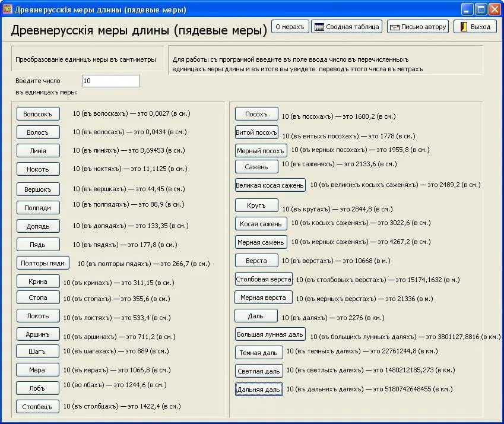
Task: Click the Нокоть unit button
Action: pos(38,169)
